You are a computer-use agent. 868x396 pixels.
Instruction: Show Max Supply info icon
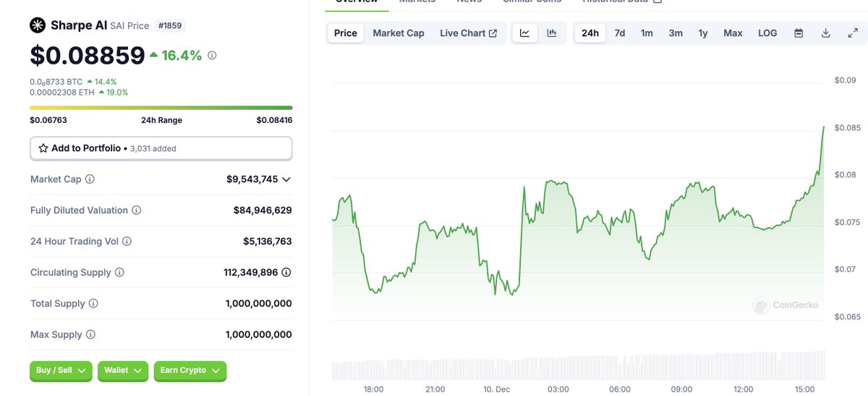[x=90, y=334]
